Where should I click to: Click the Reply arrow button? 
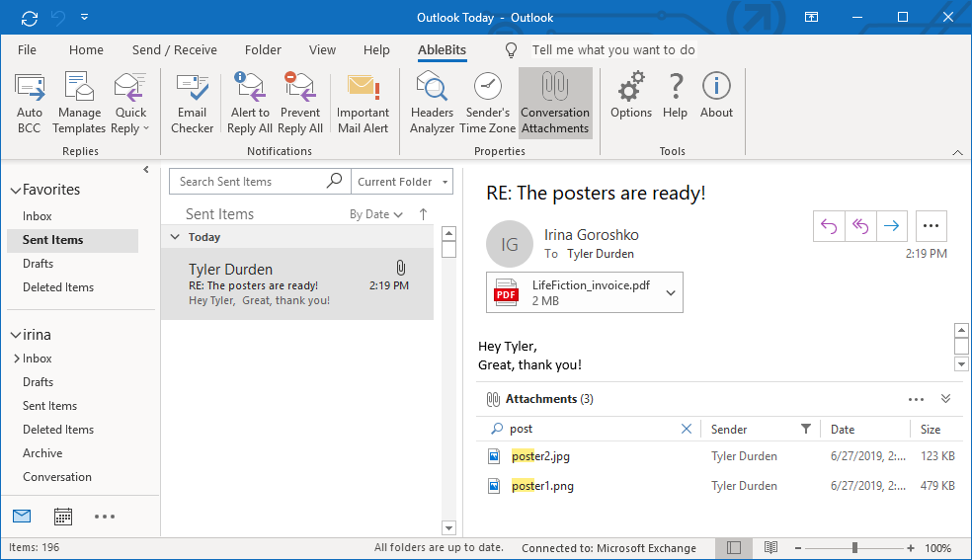pyautogui.click(x=829, y=226)
